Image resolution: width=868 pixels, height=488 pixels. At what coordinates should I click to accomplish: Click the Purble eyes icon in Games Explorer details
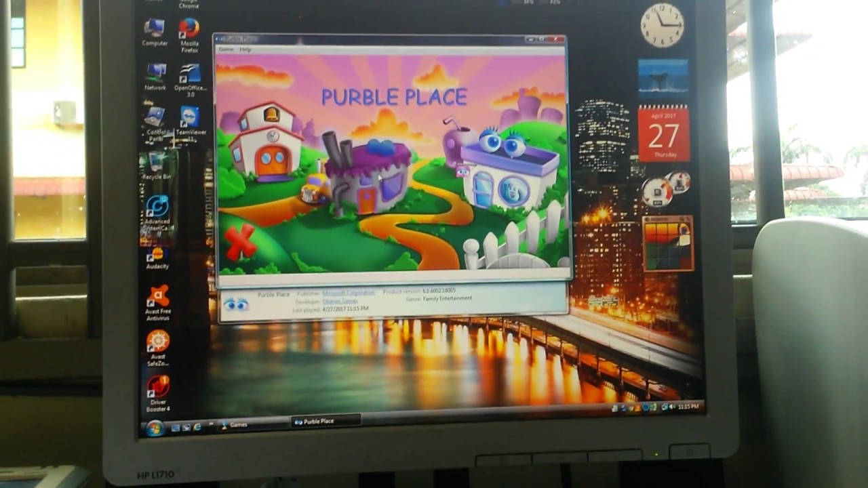click(236, 304)
